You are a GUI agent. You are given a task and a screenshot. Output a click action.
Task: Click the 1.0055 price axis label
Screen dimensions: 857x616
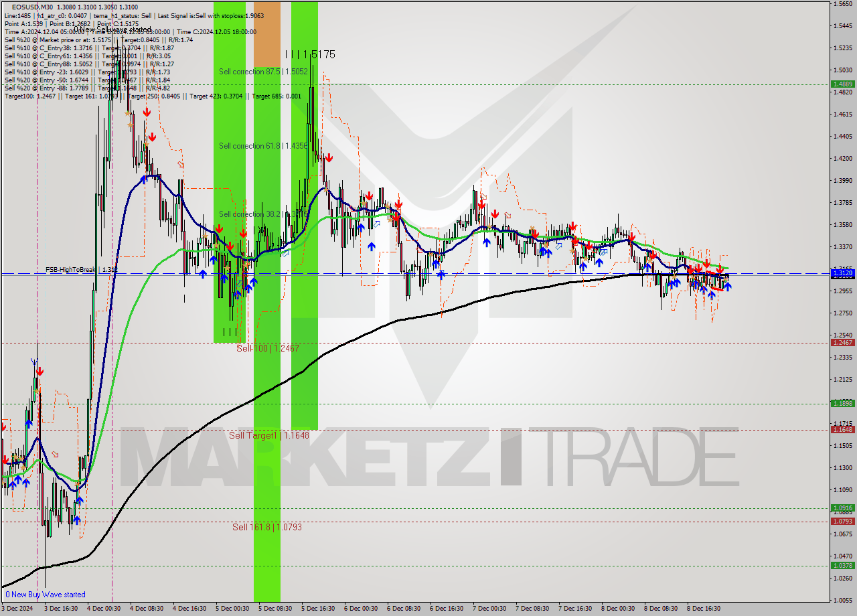[x=844, y=600]
